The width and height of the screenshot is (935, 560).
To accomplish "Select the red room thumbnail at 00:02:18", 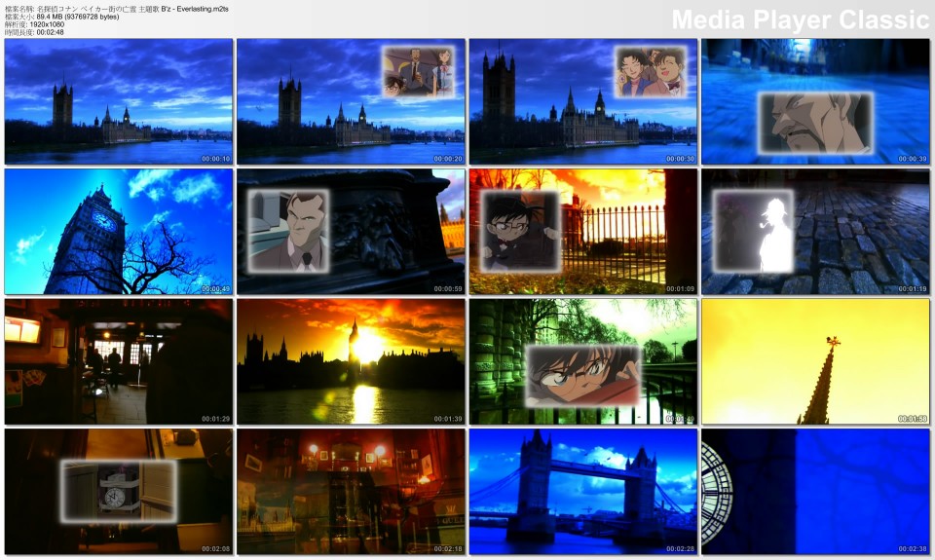I will point(351,492).
